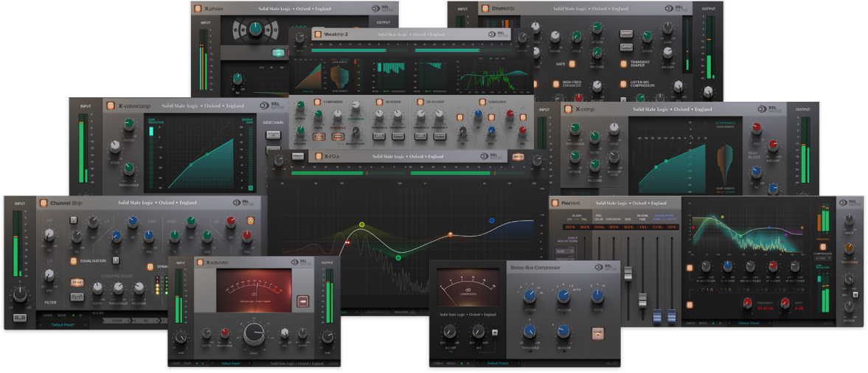Go to previous preset in Channel Strip
Image resolution: width=868 pixels, height=373 pixels.
[x=41, y=324]
